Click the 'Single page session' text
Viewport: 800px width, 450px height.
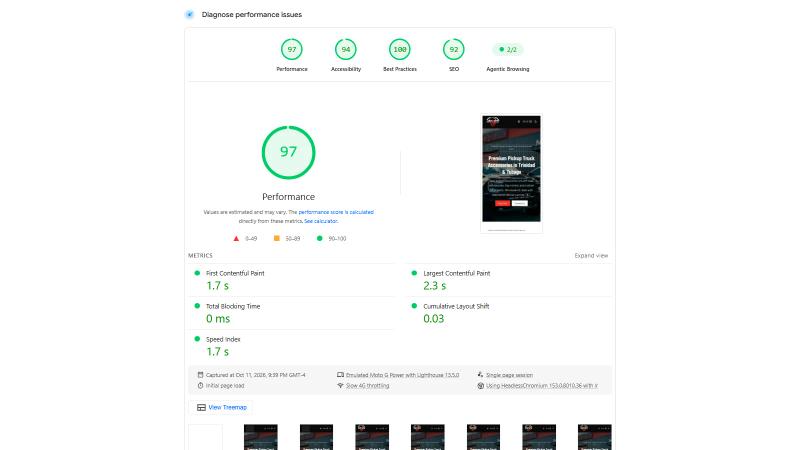pyautogui.click(x=509, y=375)
